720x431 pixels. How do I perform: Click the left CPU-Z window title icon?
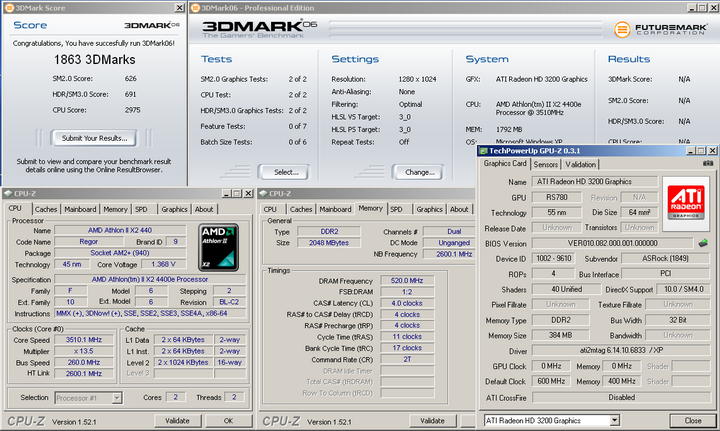point(8,194)
